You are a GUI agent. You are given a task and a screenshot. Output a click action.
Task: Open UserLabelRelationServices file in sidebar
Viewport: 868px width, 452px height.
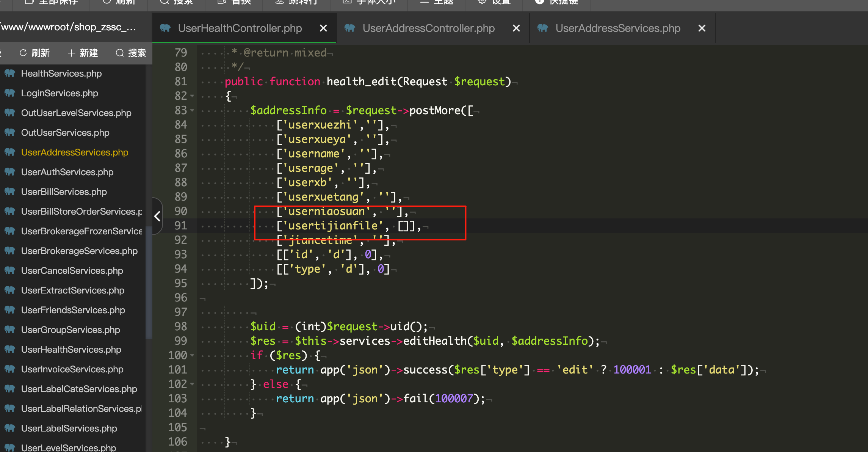click(x=81, y=408)
